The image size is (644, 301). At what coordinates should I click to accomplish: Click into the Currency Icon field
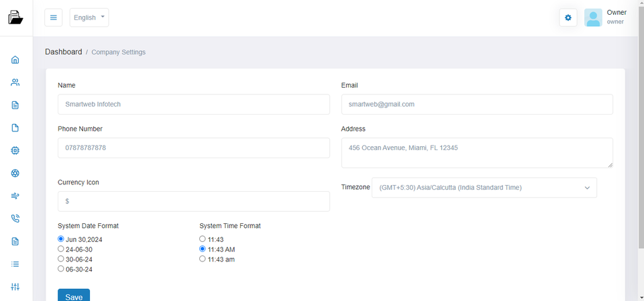[x=194, y=201]
